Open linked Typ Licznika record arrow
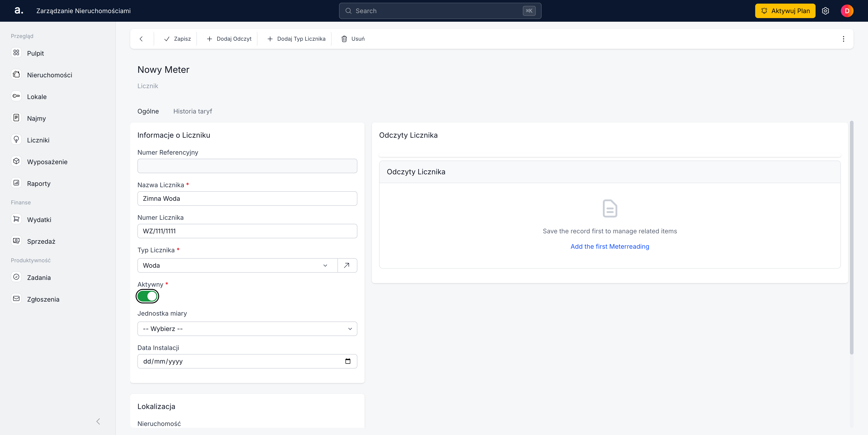The height and width of the screenshot is (435, 868). click(x=347, y=265)
